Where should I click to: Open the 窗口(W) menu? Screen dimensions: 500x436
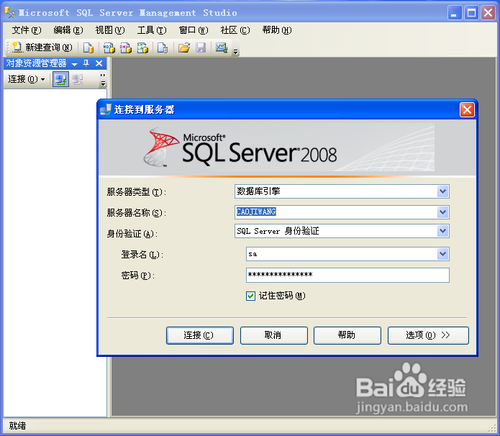coord(193,30)
